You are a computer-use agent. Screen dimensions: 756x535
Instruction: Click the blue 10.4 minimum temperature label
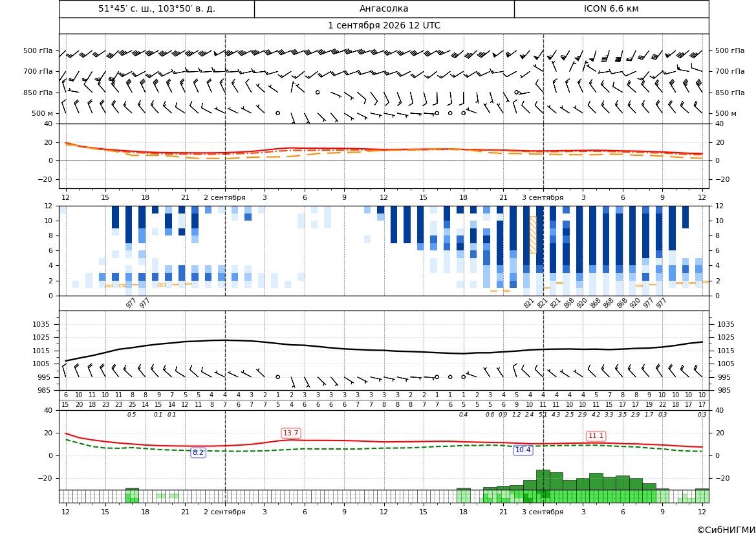[523, 450]
